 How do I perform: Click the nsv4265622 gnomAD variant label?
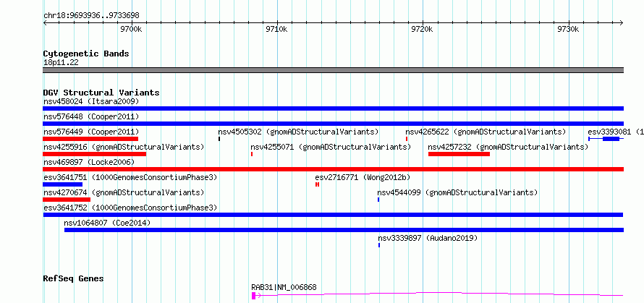(486, 132)
